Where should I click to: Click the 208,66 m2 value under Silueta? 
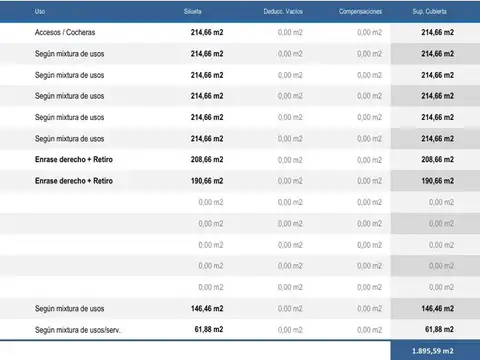[x=207, y=160]
